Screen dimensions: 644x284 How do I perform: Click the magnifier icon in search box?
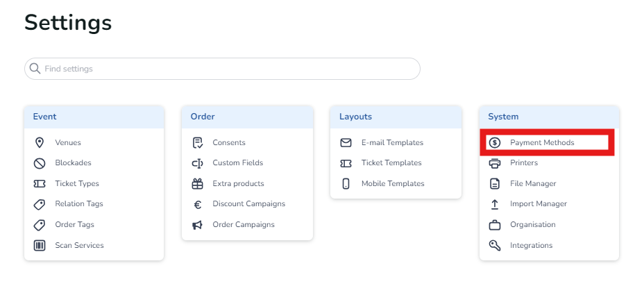click(x=35, y=69)
